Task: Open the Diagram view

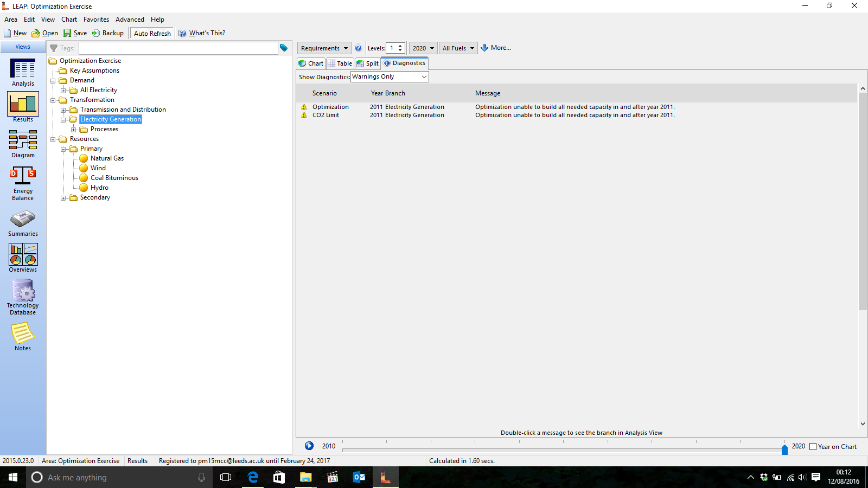Action: 23,144
